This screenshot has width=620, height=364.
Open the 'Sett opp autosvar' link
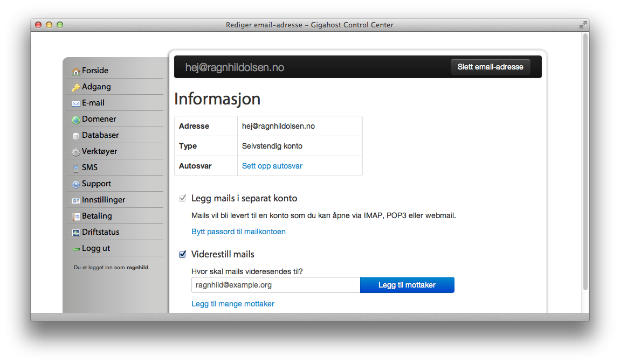[x=272, y=166]
